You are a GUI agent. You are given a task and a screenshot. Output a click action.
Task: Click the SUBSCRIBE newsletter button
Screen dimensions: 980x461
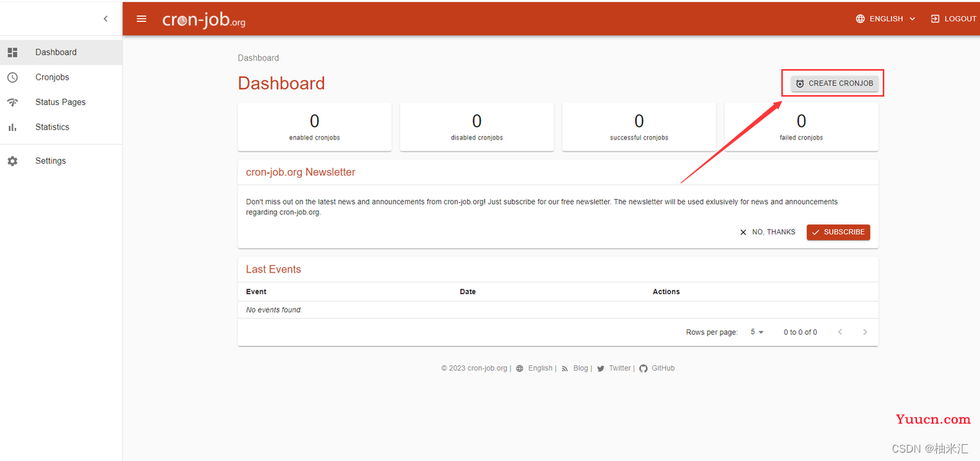pos(838,232)
